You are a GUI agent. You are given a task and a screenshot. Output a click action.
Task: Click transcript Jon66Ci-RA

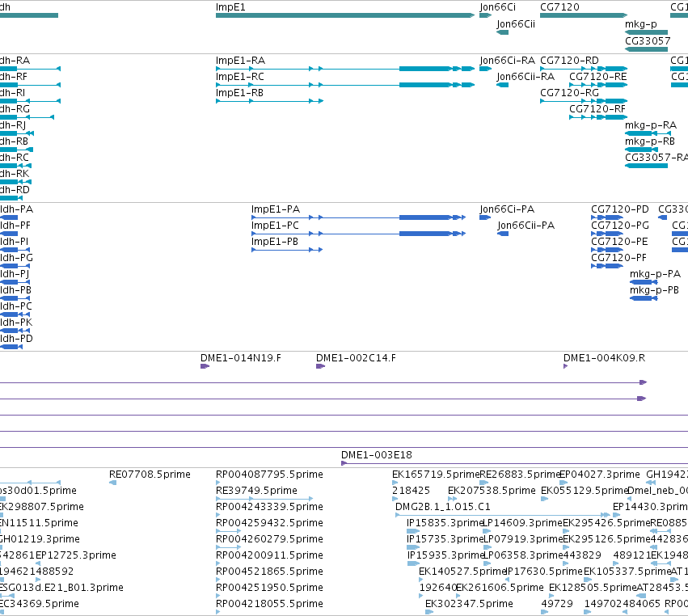point(507,60)
